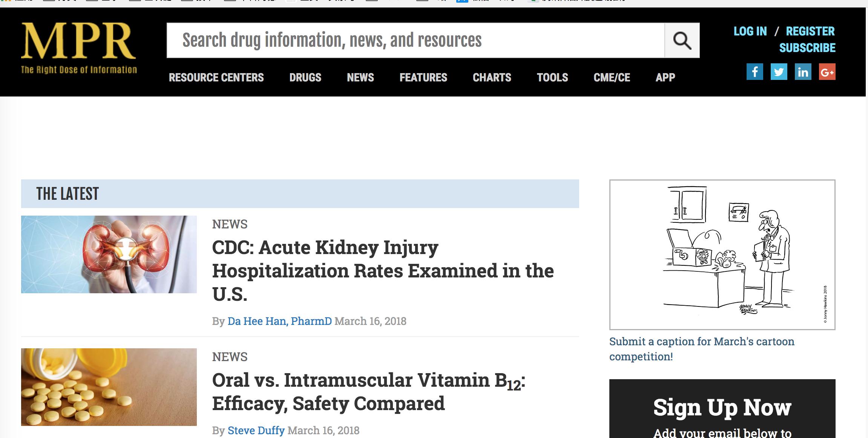Open the kidney stethoscope article thumbnail
Viewport: 868px width, 438px height.
tap(109, 254)
